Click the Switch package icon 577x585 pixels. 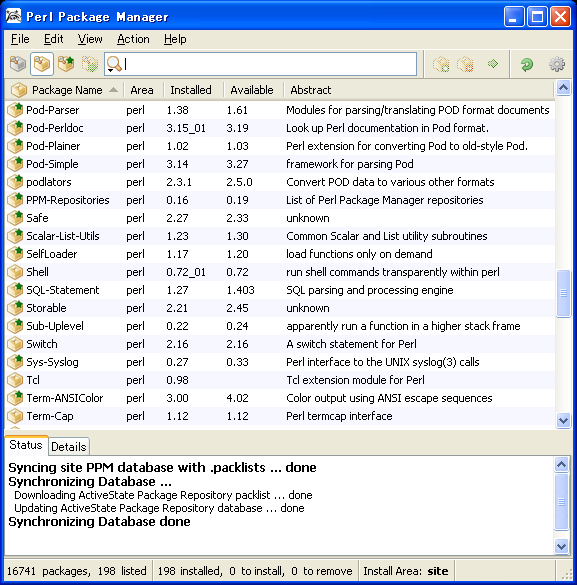coord(15,344)
